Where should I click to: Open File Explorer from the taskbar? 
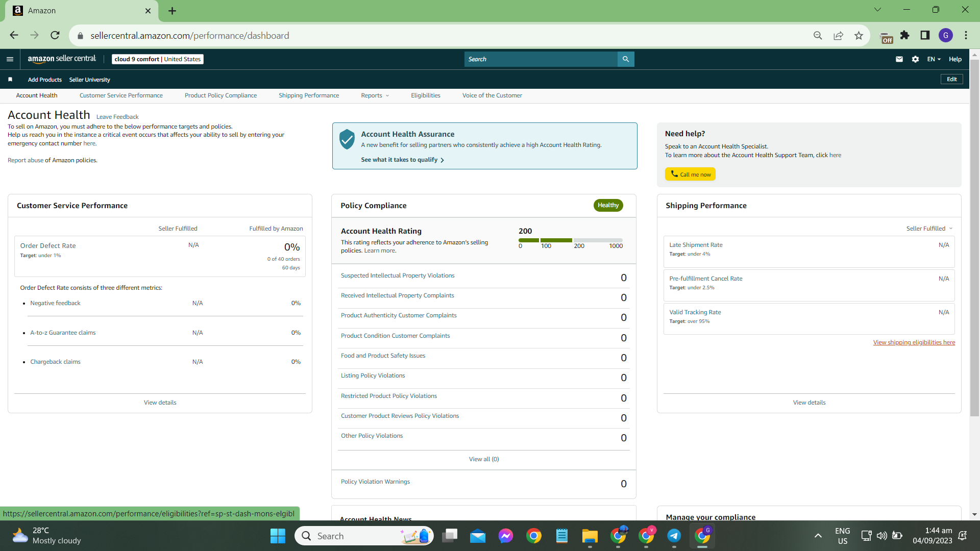click(x=590, y=536)
